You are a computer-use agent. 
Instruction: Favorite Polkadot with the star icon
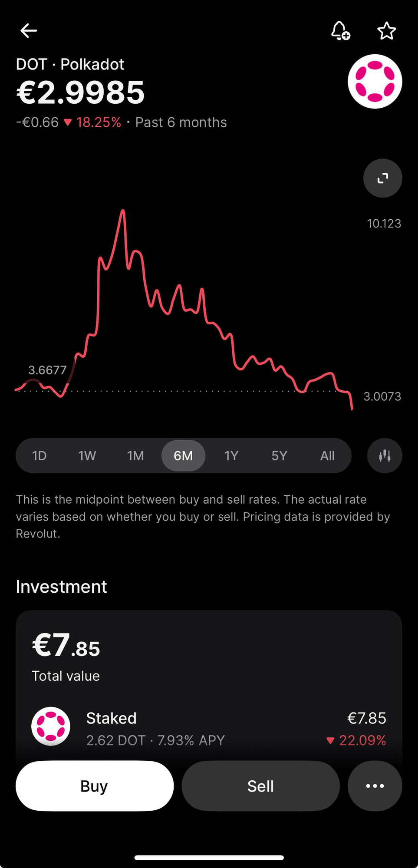(386, 31)
